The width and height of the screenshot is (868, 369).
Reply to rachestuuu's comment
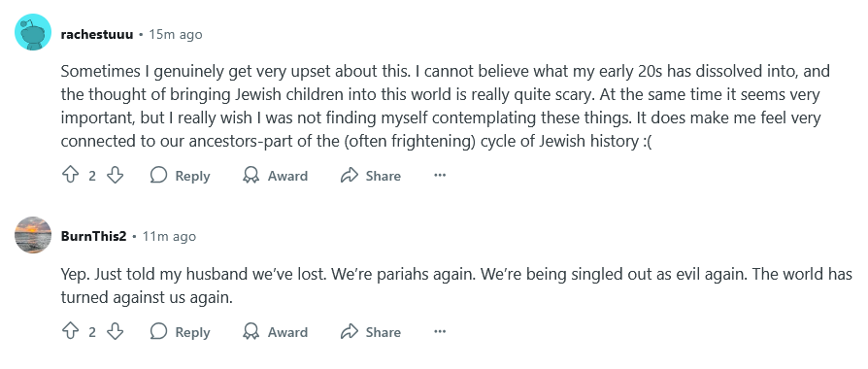click(x=181, y=176)
